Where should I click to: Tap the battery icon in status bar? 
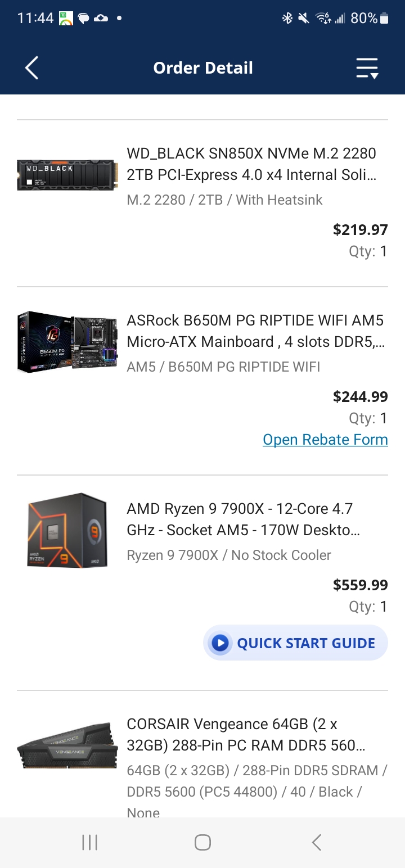pyautogui.click(x=385, y=19)
